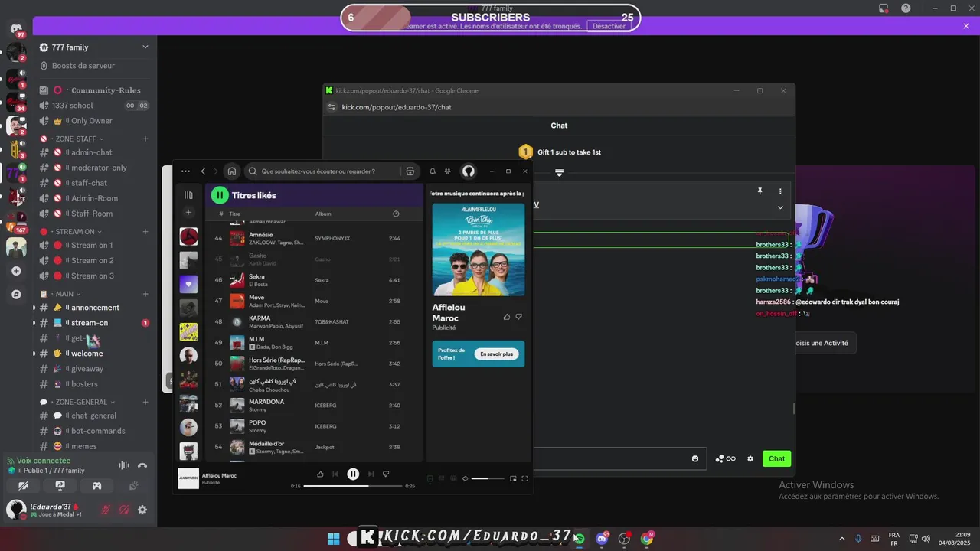Expand pinned message chevron in Kick chat
The width and height of the screenshot is (980, 551).
pos(780,207)
